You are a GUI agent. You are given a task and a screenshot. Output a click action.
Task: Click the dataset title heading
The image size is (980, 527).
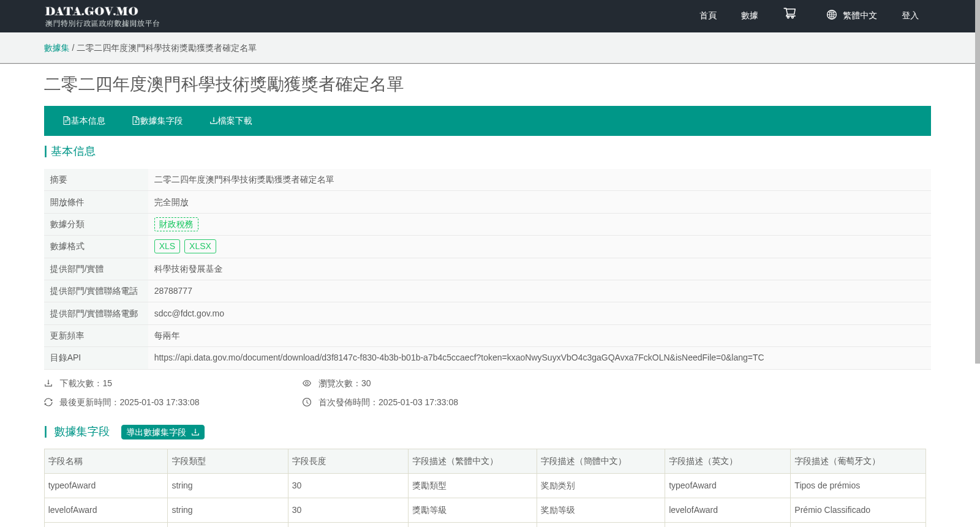pyautogui.click(x=224, y=84)
